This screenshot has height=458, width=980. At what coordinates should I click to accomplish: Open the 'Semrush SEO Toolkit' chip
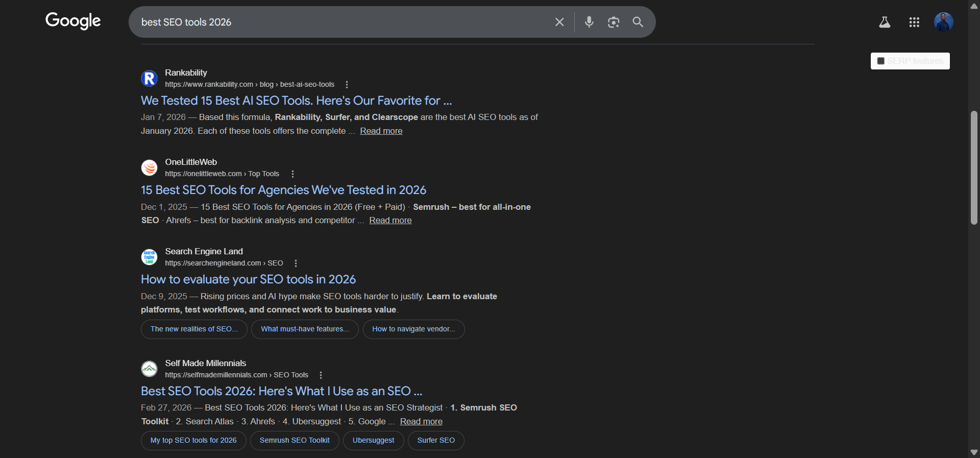[295, 441]
